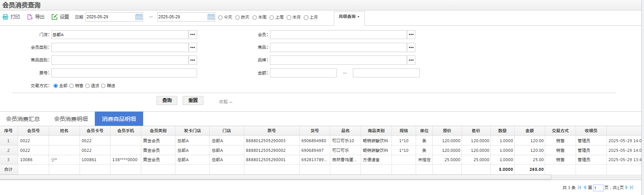Screen dimensions: 644x195
Task: Click the 会员号 column header
Action: [33, 131]
